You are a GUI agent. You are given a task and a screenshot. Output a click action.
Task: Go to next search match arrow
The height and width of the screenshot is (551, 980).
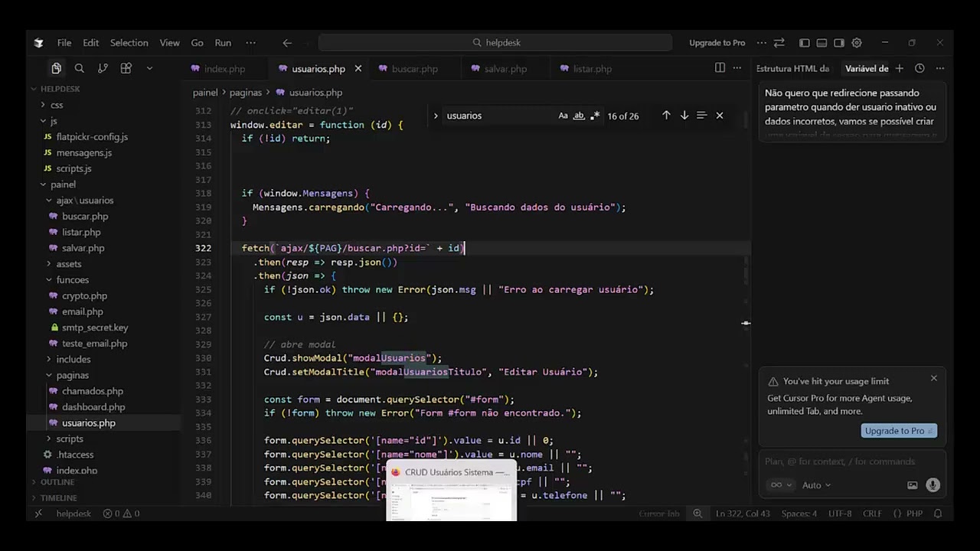pyautogui.click(x=684, y=116)
